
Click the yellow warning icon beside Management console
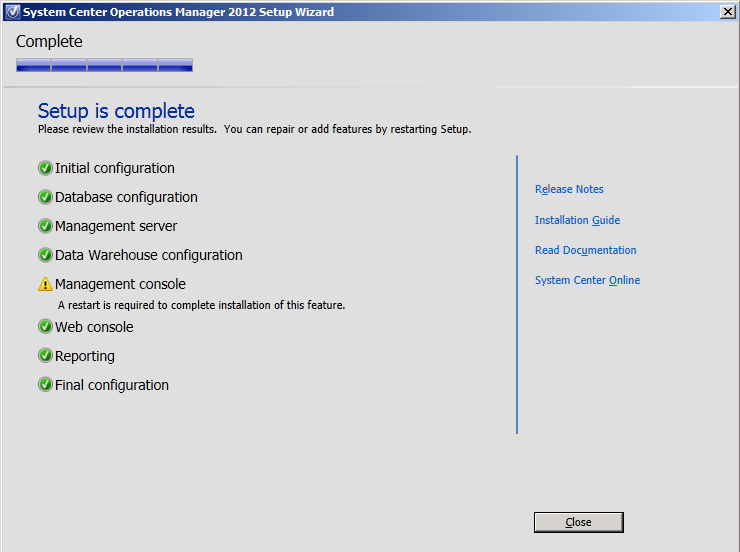click(45, 284)
